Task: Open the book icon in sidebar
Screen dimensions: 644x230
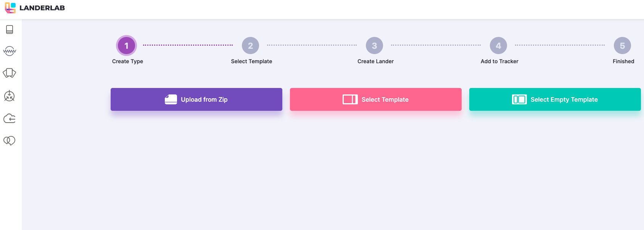Action: (x=10, y=29)
